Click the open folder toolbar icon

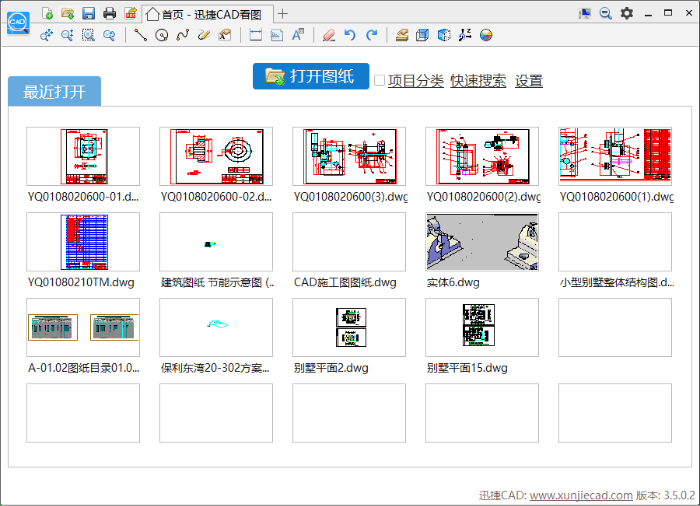pyautogui.click(x=68, y=13)
